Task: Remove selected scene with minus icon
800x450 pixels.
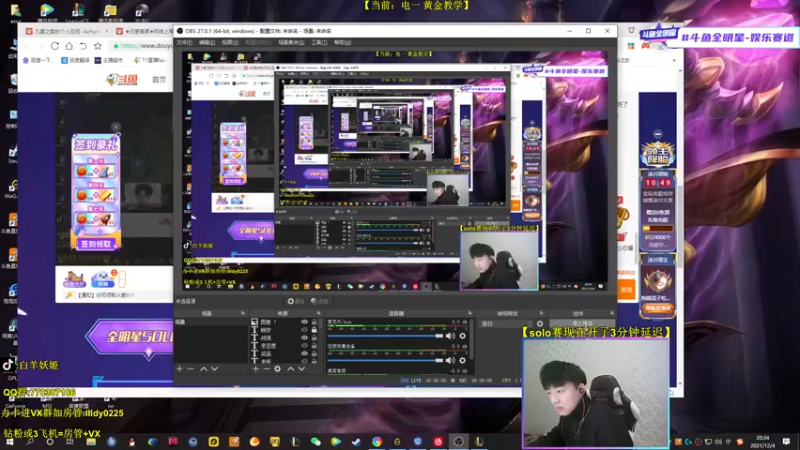Action: pyautogui.click(x=190, y=368)
